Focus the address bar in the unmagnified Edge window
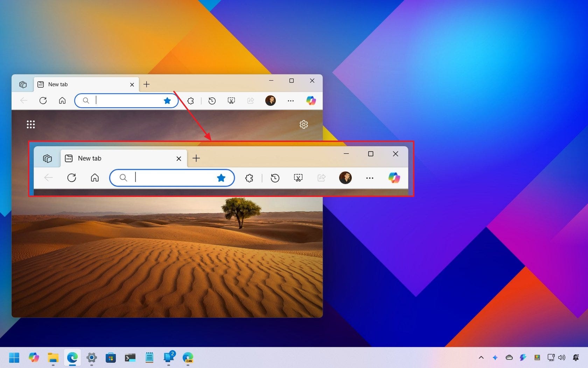588x368 pixels. [x=127, y=101]
